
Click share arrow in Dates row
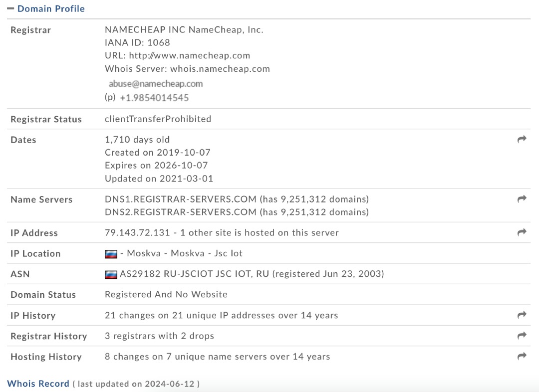[x=522, y=140]
